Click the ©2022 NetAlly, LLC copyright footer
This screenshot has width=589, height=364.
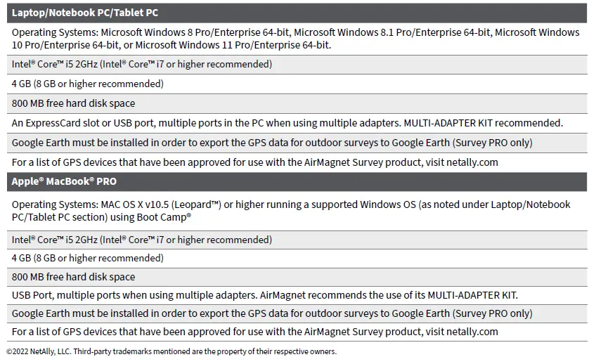point(171,351)
